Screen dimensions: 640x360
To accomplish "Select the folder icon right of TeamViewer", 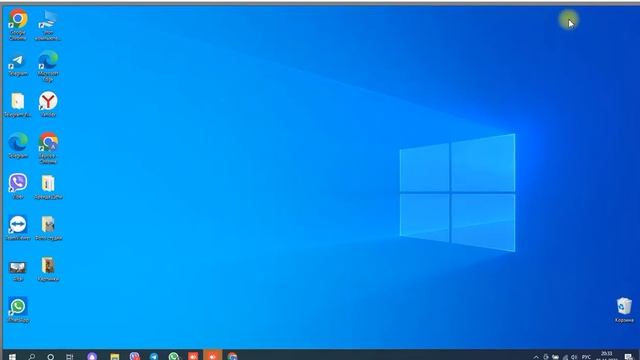I will (x=48, y=228).
